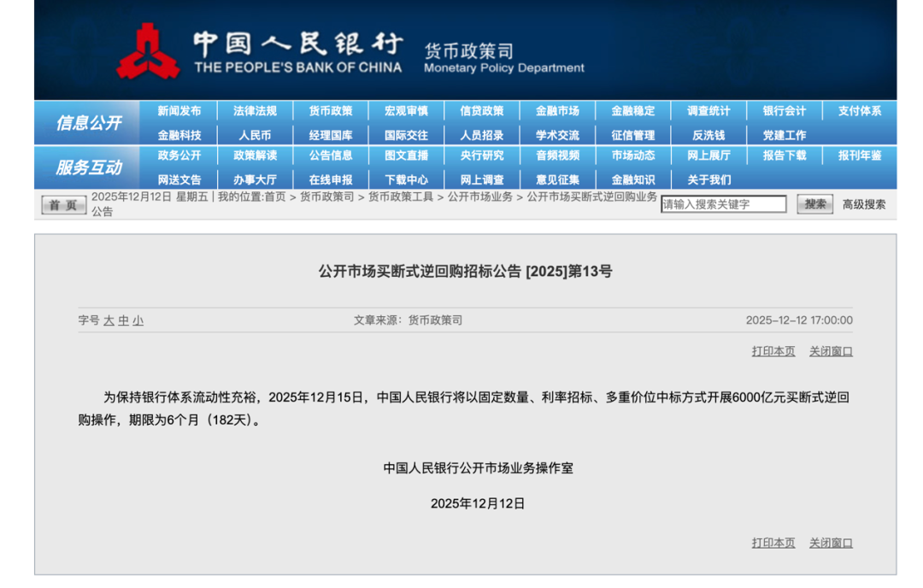The image size is (923, 588).
Task: Click the 首页 home button
Action: pos(63,205)
